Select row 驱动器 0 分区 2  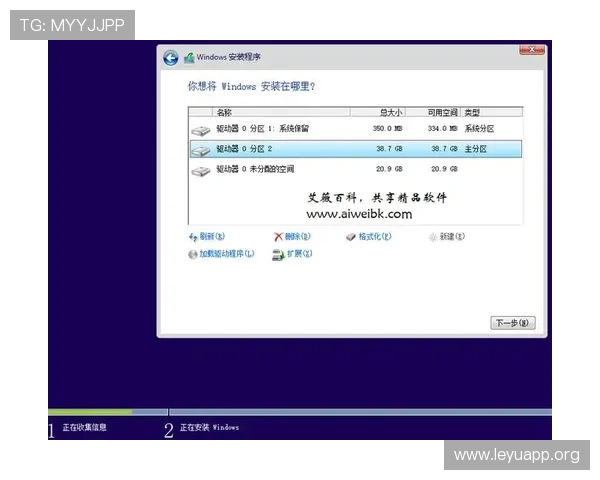[x=355, y=149]
